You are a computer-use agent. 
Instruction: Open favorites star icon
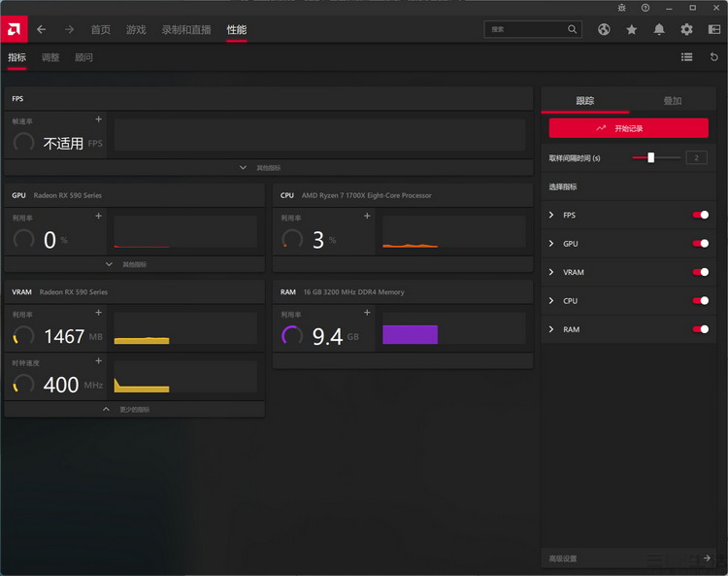tap(632, 30)
